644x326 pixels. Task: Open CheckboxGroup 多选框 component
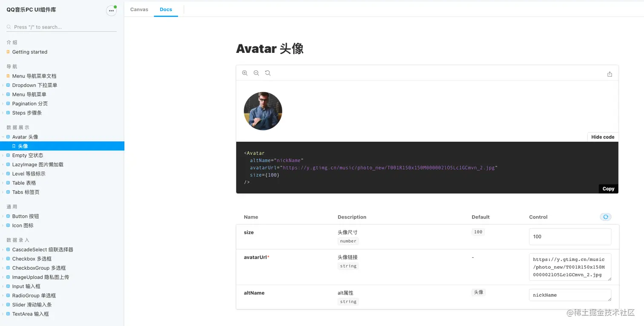coord(39,268)
